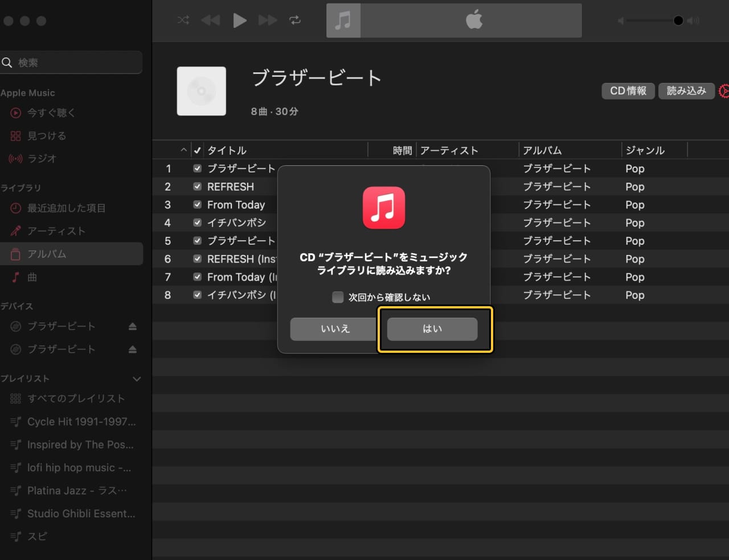
Task: Sort by アーティスト column header
Action: tap(449, 150)
